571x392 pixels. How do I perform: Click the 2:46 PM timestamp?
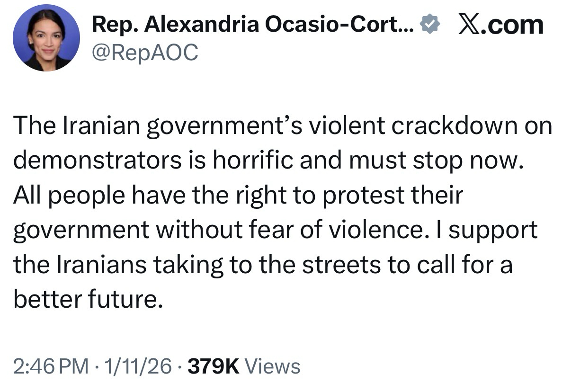51,366
